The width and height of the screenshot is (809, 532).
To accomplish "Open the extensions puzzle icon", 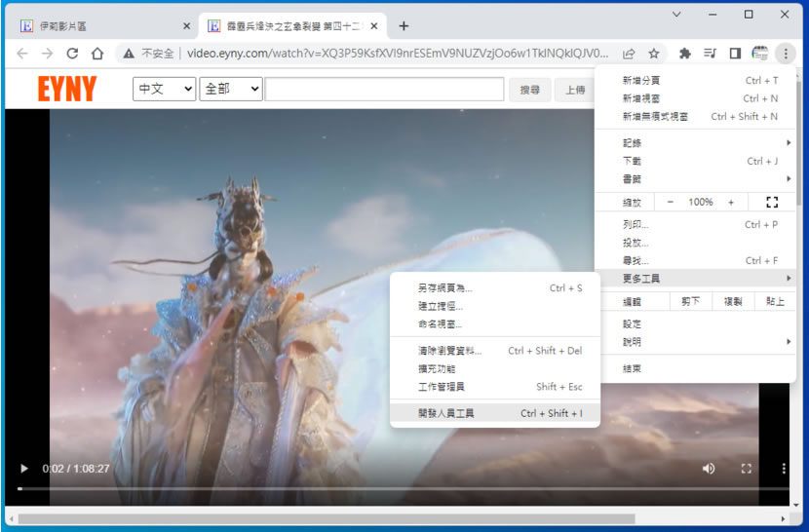I will click(684, 54).
